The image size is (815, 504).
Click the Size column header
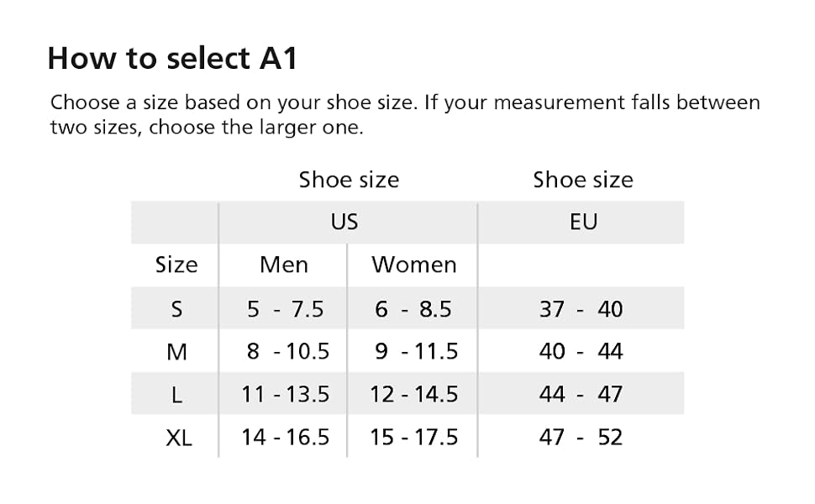point(176,265)
